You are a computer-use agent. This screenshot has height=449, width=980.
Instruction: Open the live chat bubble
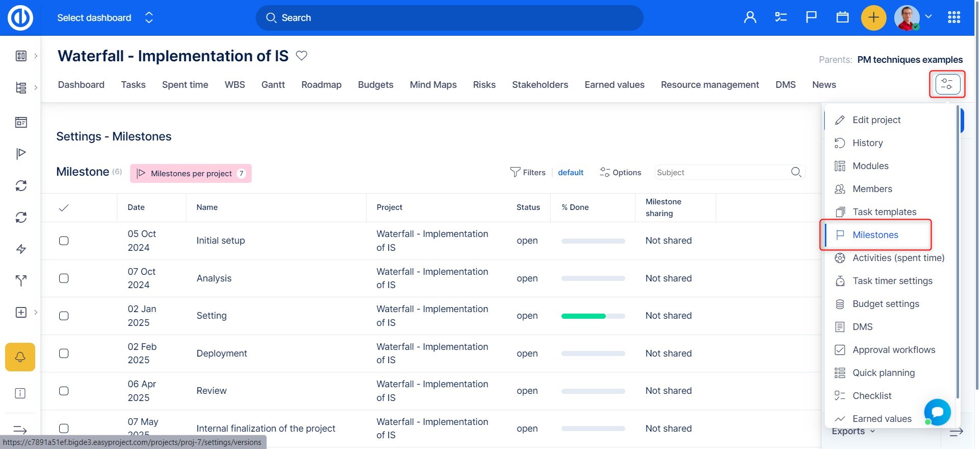click(x=937, y=412)
